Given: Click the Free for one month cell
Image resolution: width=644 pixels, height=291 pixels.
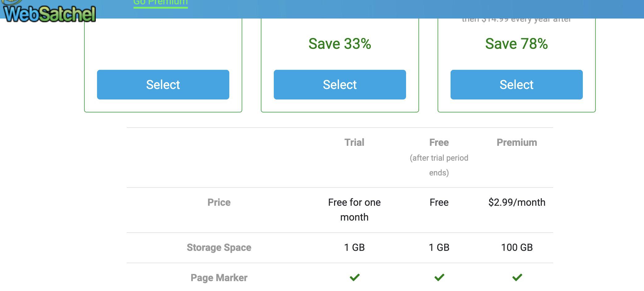Looking at the screenshot, I should [x=354, y=210].
